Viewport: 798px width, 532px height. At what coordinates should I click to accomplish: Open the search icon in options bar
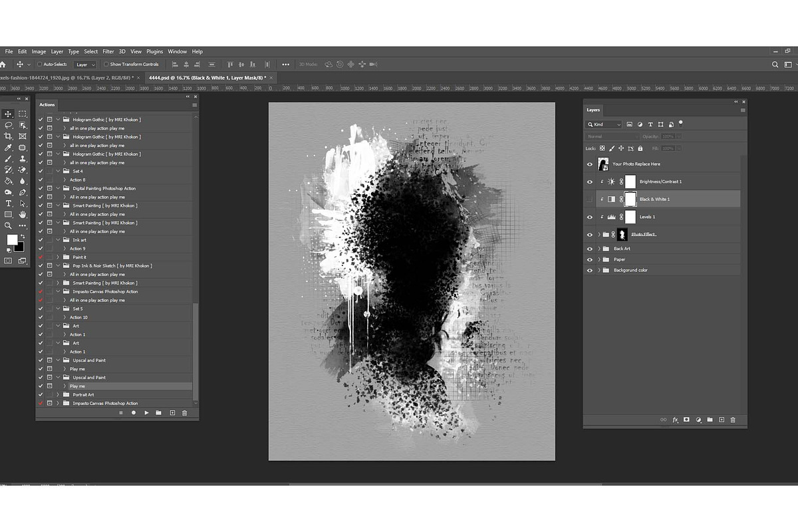click(x=775, y=65)
